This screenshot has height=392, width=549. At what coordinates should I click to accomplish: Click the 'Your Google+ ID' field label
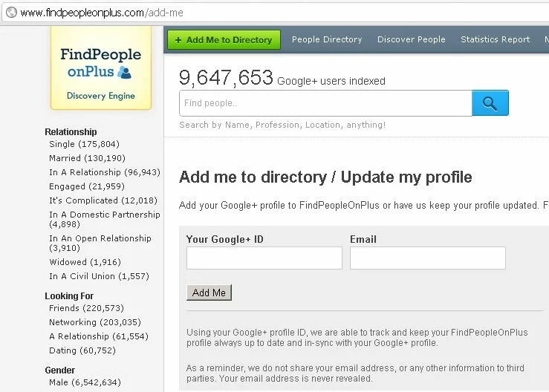(x=225, y=239)
